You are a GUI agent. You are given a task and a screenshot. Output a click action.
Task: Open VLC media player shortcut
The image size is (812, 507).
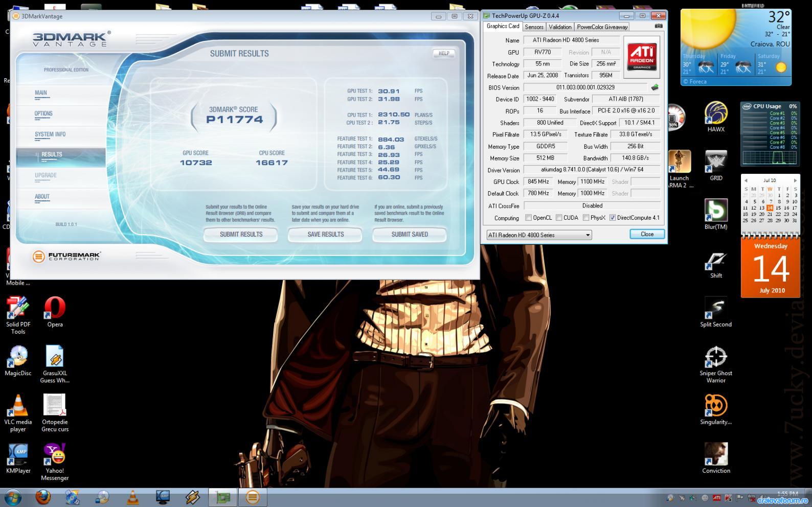pyautogui.click(x=18, y=413)
